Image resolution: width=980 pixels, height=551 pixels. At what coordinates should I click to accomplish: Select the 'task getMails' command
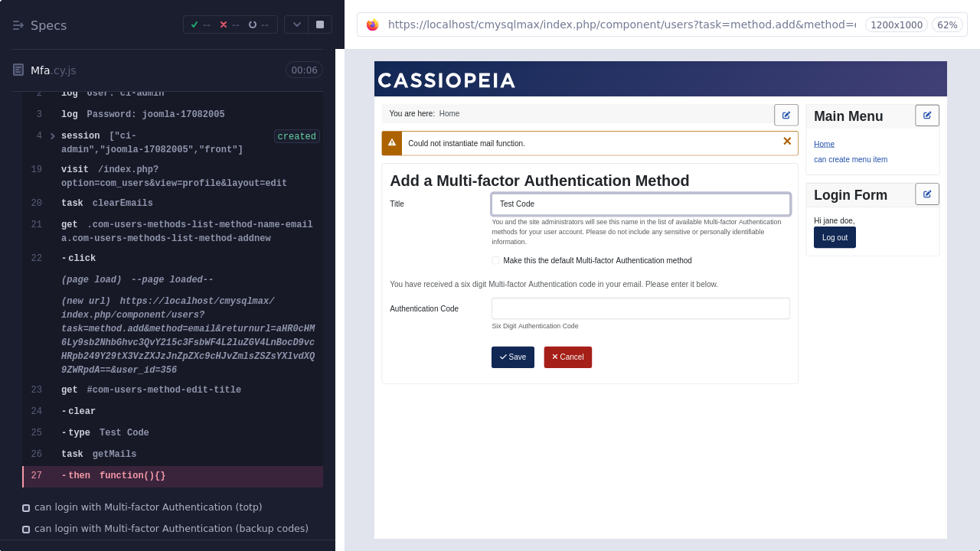[173, 455]
